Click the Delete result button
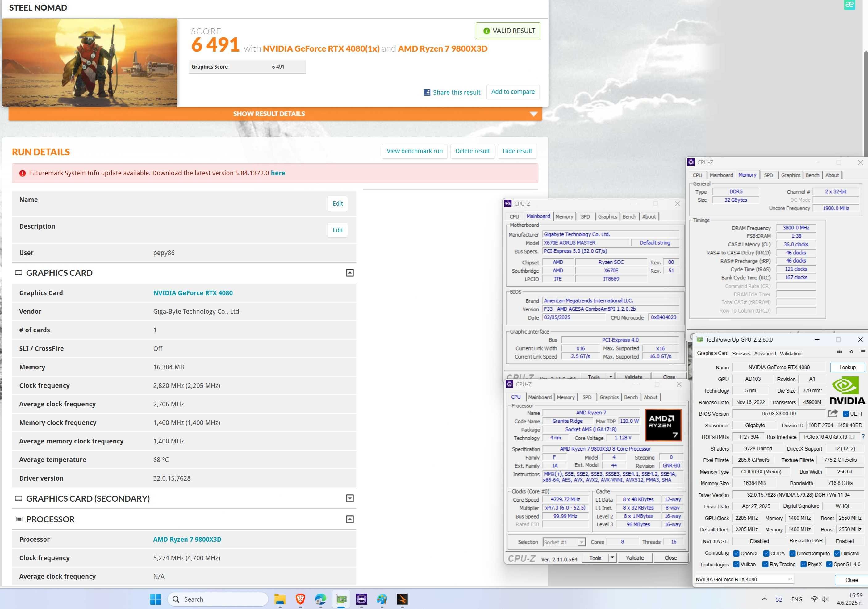The height and width of the screenshot is (609, 868). (472, 151)
